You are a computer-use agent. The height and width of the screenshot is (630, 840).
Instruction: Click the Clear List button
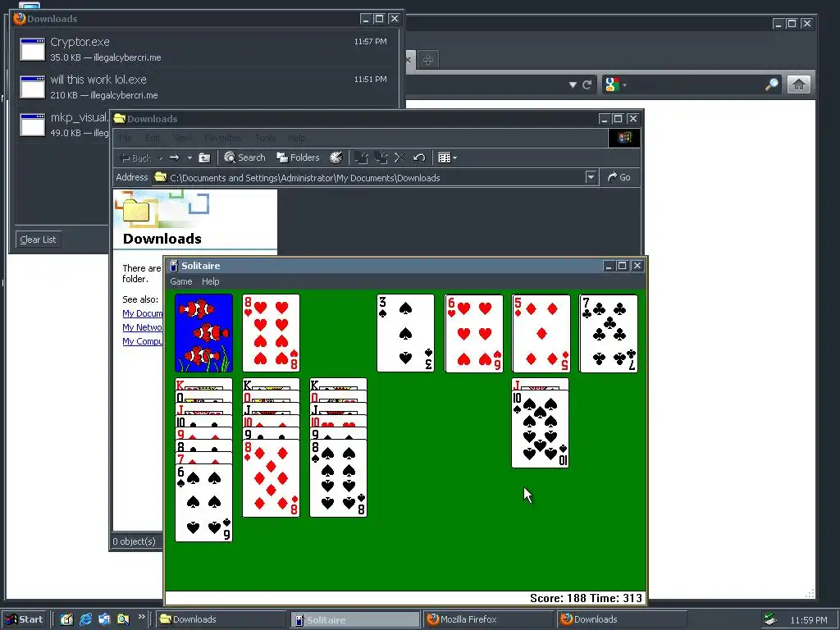pos(38,240)
